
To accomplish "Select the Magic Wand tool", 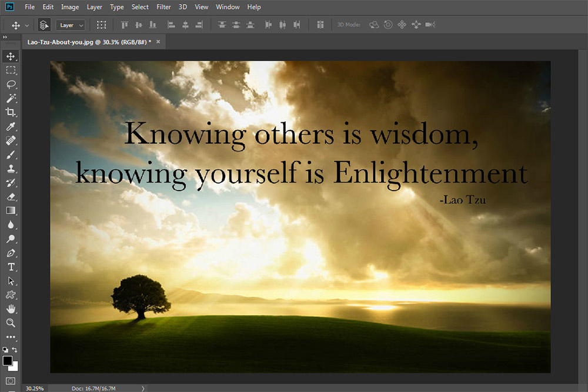I will coord(11,98).
